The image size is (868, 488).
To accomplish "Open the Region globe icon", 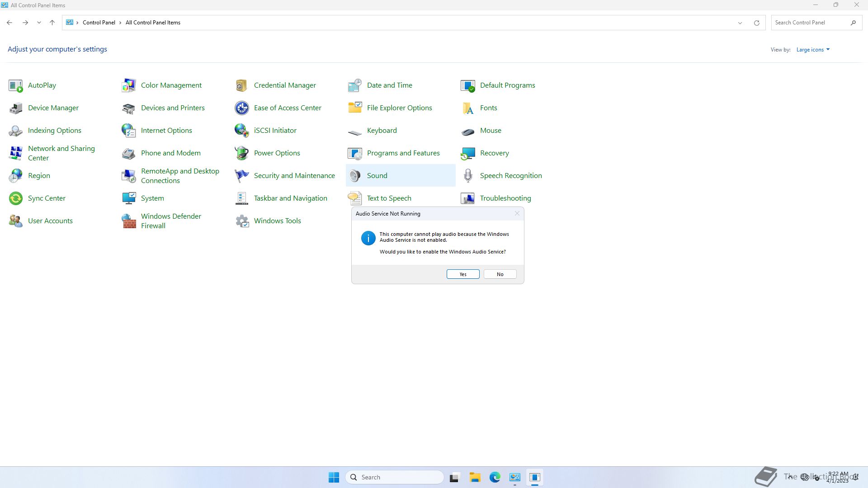I will (16, 176).
